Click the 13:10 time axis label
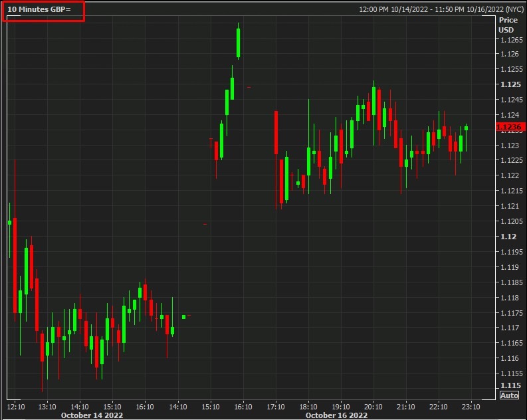527x420 pixels. [x=47, y=407]
